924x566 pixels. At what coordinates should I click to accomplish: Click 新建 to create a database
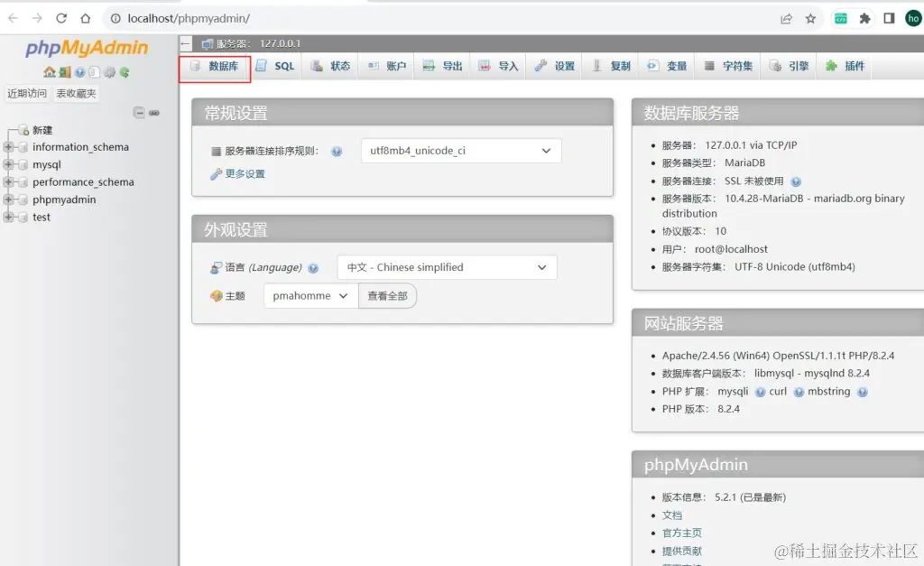[x=42, y=130]
